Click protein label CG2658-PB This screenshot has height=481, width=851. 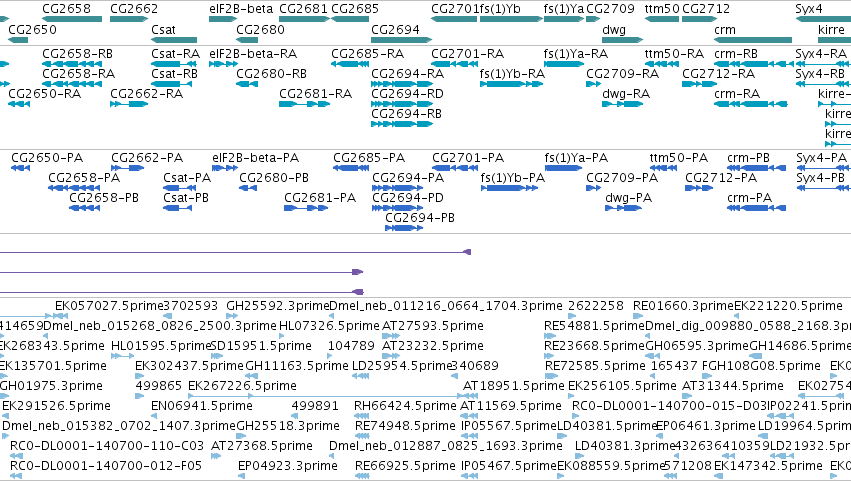point(104,198)
